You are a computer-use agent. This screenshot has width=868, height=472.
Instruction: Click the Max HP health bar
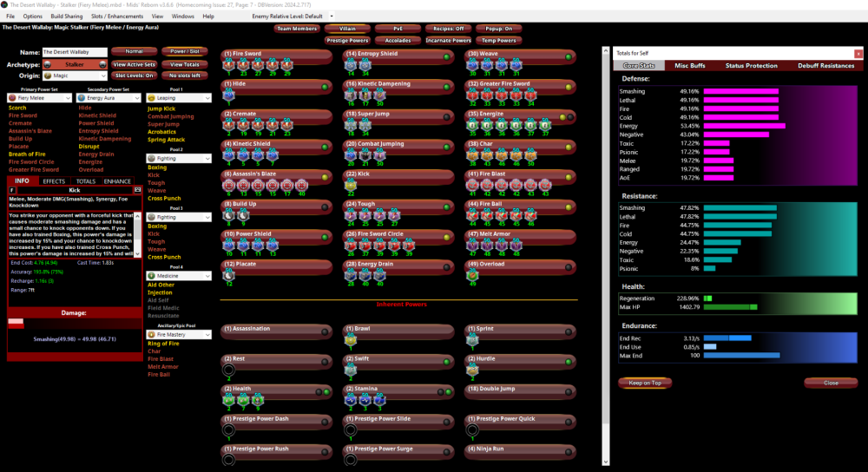(x=730, y=307)
